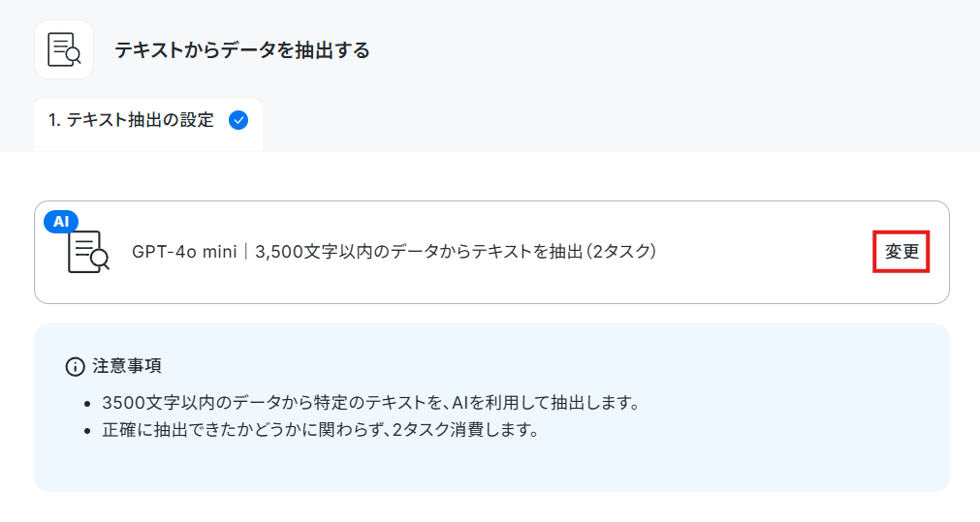Click the 3,500文字以内のデータからテキストを抽出 description

click(419, 252)
